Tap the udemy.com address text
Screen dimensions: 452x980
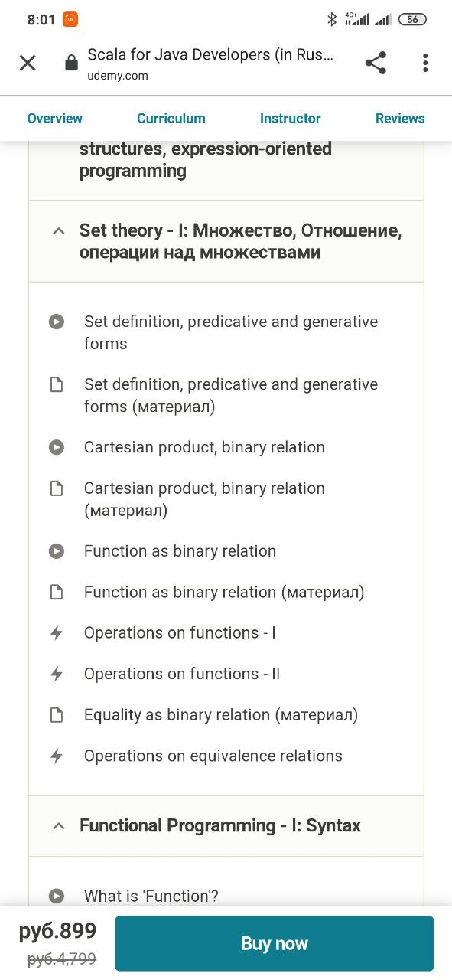click(118, 76)
